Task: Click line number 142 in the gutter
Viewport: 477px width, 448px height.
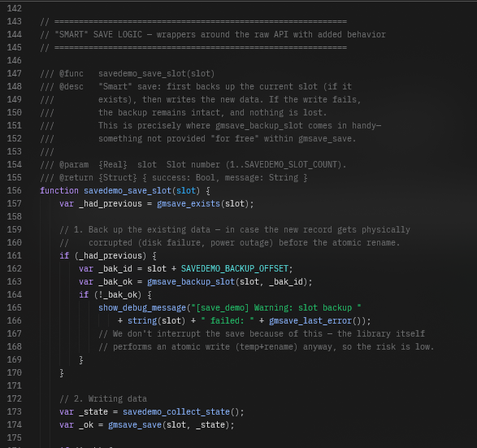Action: [15, 8]
